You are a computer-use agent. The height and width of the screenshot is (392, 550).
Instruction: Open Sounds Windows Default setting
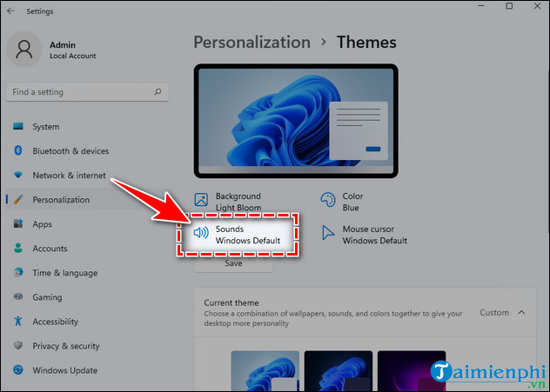tap(237, 235)
